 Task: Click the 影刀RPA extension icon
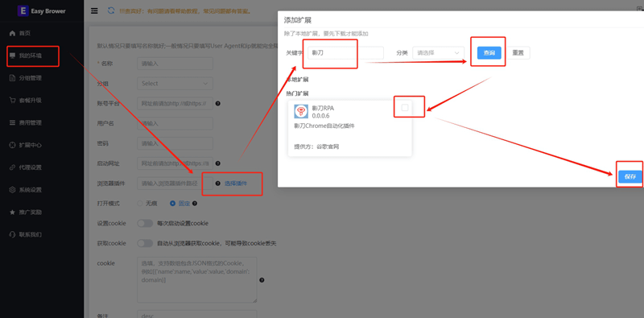coord(301,112)
